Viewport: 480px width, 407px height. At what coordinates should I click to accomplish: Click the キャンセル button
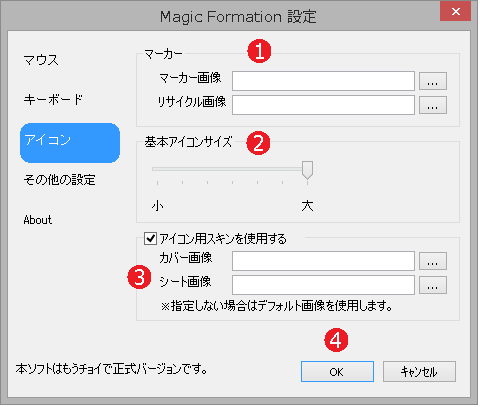pos(419,372)
